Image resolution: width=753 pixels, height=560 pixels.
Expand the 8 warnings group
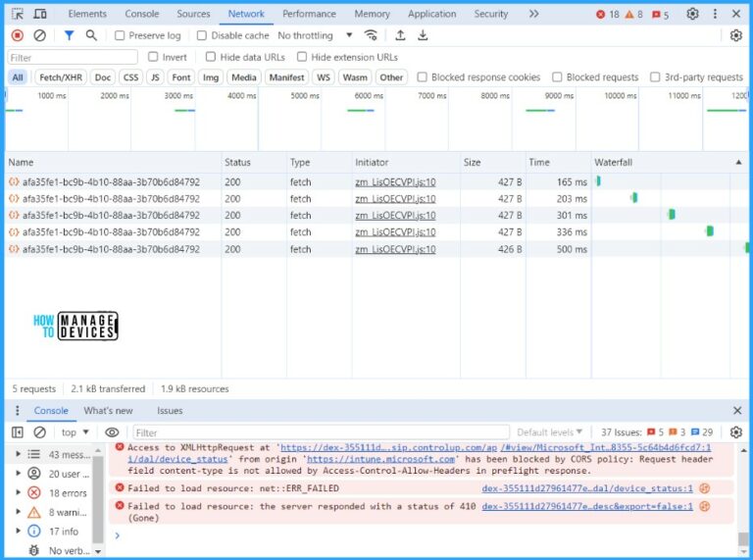tap(19, 512)
